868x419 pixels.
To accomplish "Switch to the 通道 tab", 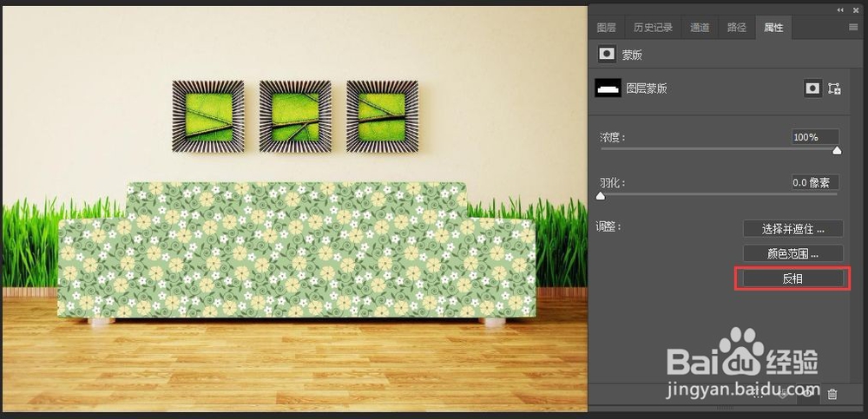I will (x=699, y=28).
